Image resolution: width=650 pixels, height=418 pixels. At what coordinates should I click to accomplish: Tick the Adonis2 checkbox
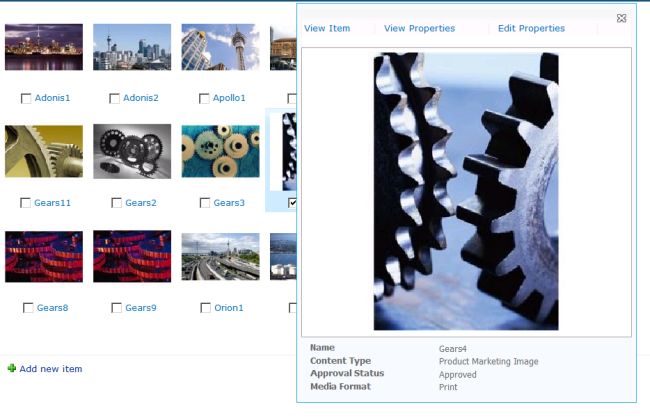(114, 98)
